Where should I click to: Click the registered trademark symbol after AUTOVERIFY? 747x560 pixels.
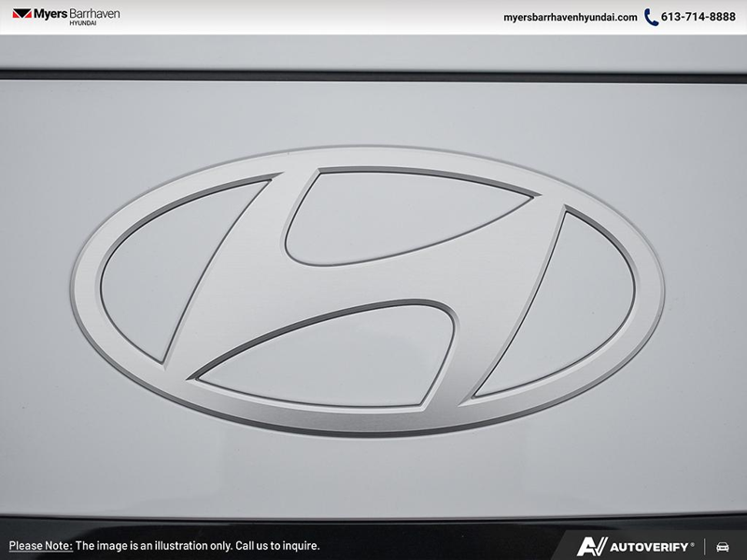693,543
